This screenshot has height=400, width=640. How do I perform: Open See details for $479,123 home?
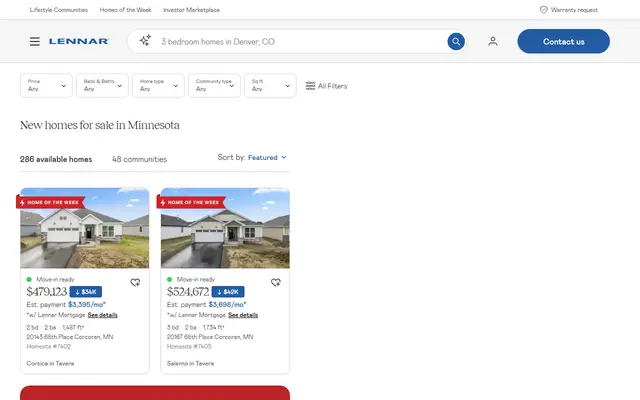[102, 315]
